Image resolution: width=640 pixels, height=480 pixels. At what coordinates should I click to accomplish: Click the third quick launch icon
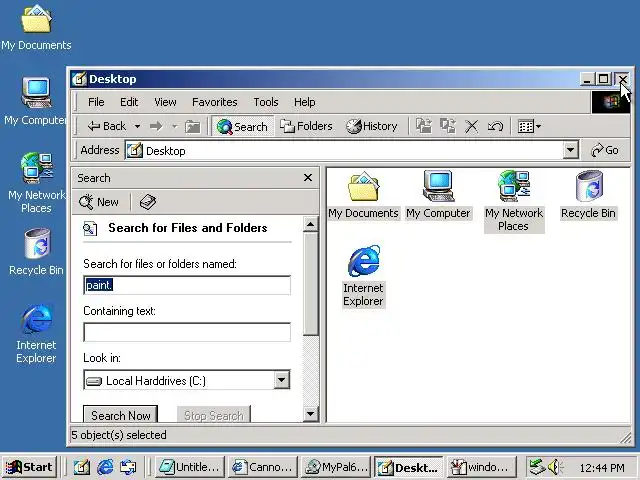pos(128,467)
